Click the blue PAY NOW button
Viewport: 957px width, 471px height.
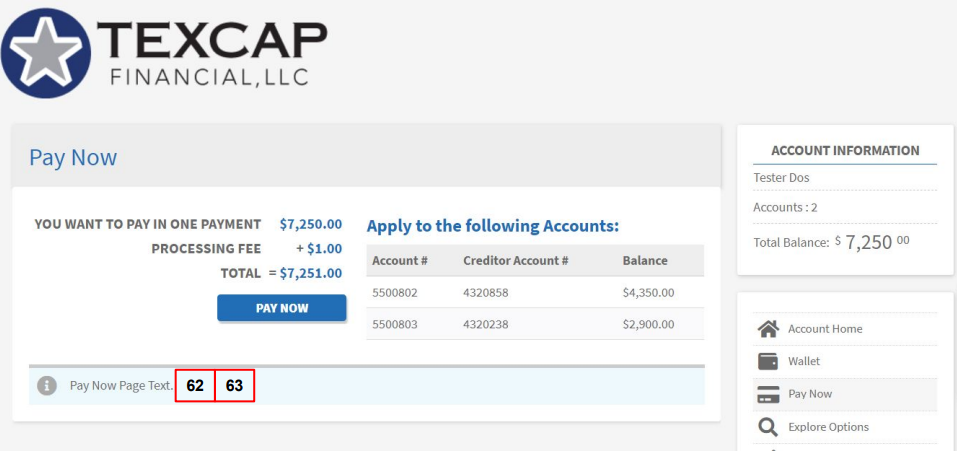click(282, 308)
